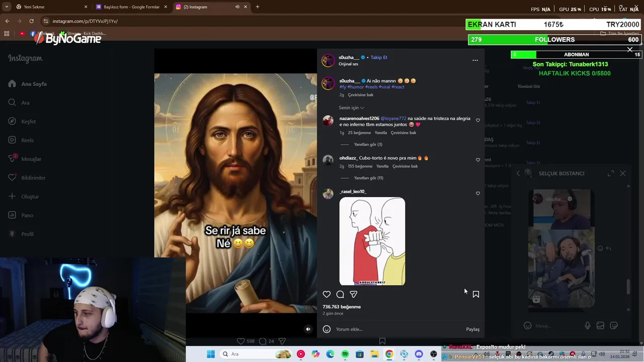644x362 pixels.
Task: Expand Senin için comment sort dropdown
Action: coord(351,108)
